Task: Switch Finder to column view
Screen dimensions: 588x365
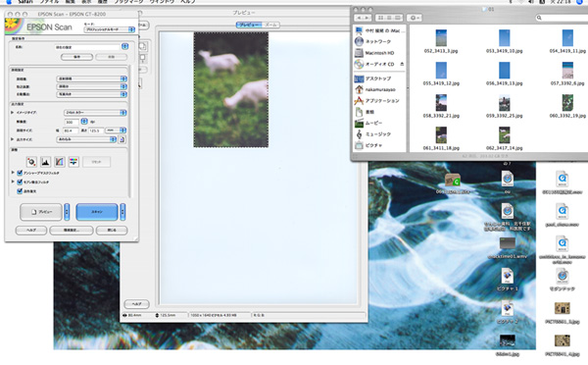Action: click(x=398, y=18)
